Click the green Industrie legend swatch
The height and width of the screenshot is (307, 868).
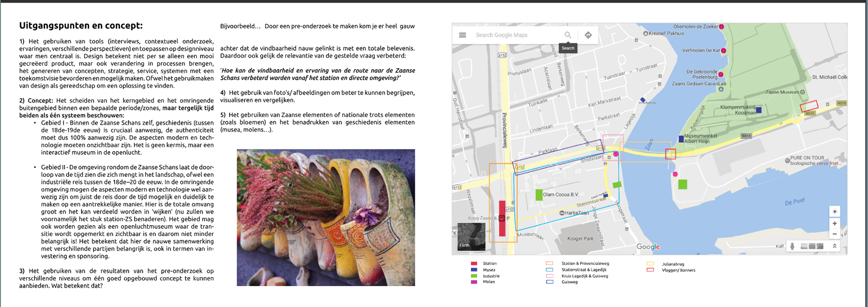(474, 276)
